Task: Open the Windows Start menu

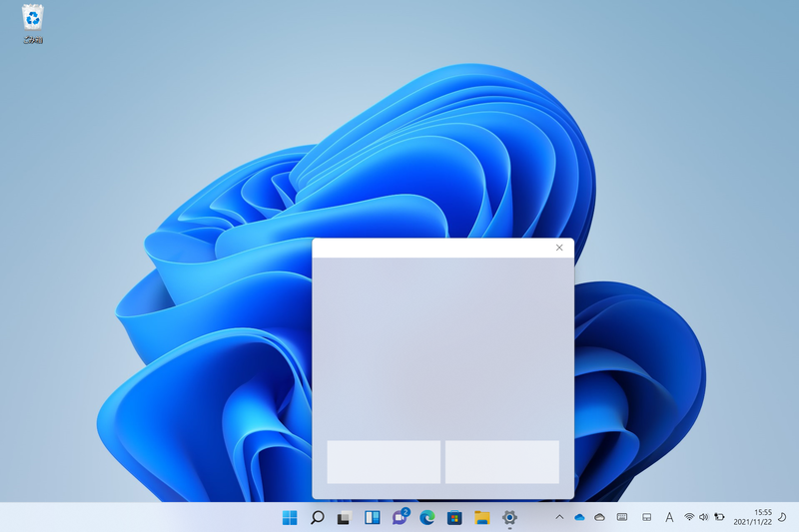Action: click(290, 518)
